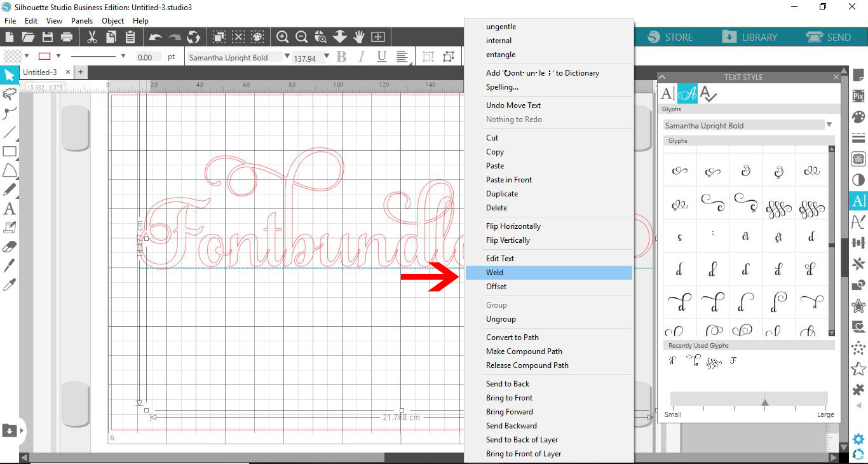Undo the last action with undo arrow
The height and width of the screenshot is (464, 868).
tap(156, 38)
